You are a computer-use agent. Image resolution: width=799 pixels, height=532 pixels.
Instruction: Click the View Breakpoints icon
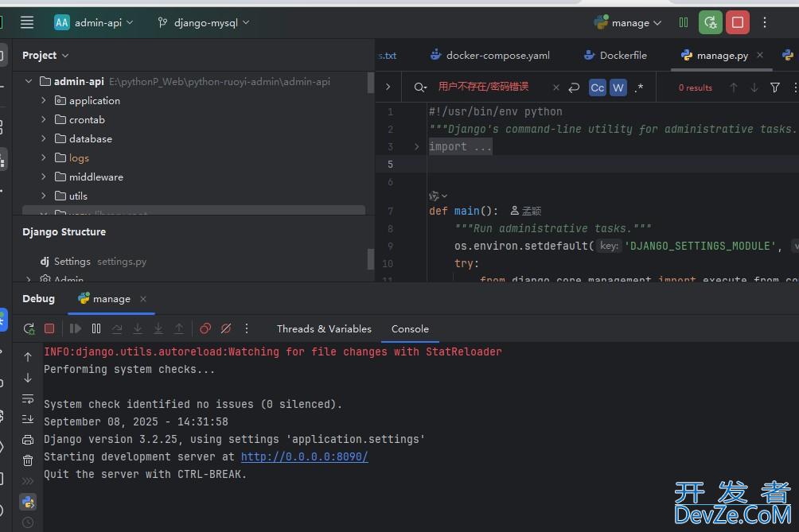205,328
